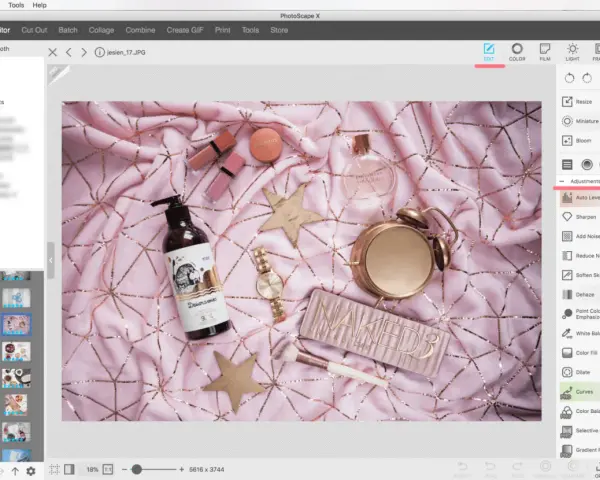Open the Bloom effect
The image size is (600, 480).
(578, 141)
